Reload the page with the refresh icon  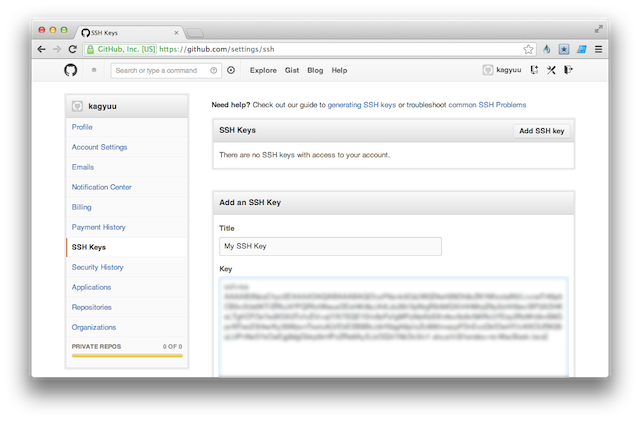coord(73,48)
